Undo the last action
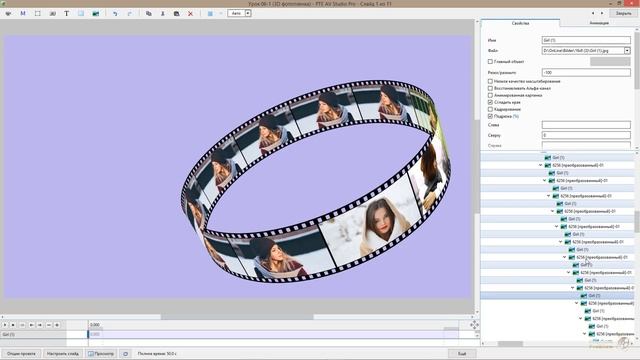 [115, 13]
